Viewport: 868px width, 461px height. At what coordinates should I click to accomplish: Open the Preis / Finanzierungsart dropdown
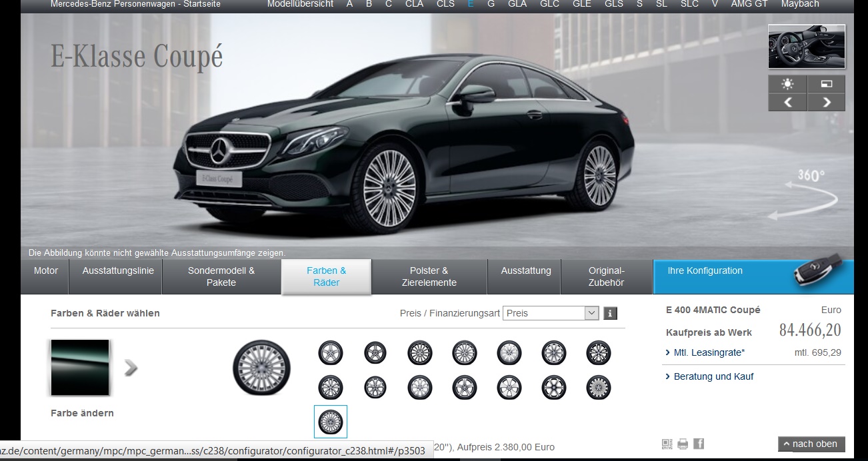tap(551, 313)
